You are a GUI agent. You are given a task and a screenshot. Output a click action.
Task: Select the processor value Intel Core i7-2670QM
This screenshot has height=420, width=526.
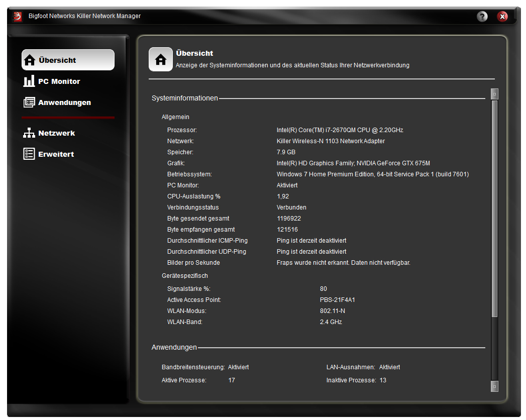(x=340, y=130)
